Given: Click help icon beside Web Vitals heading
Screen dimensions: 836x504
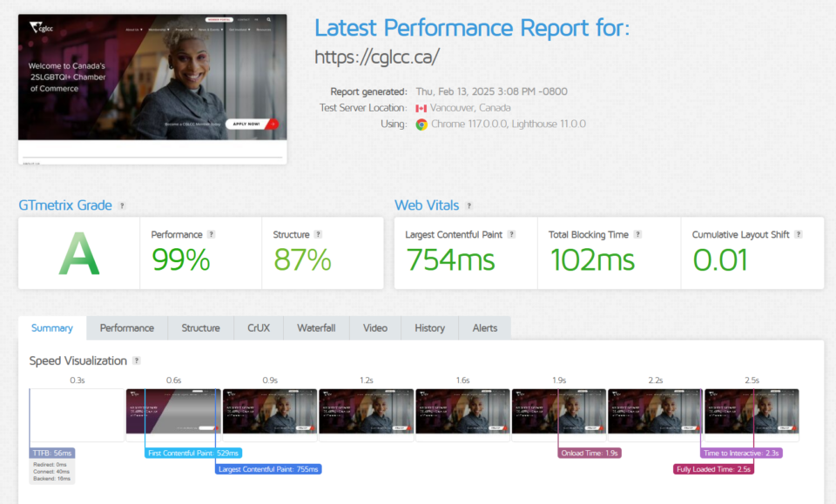Looking at the screenshot, I should coord(469,206).
